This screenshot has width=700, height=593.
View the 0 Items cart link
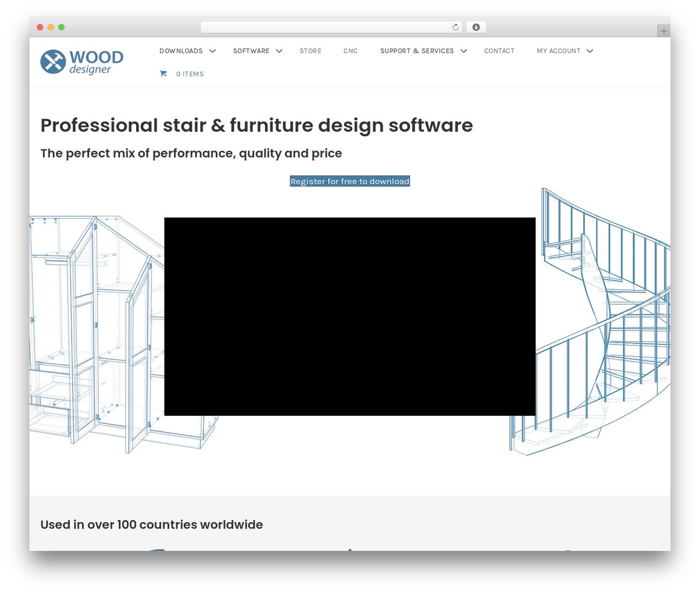190,74
